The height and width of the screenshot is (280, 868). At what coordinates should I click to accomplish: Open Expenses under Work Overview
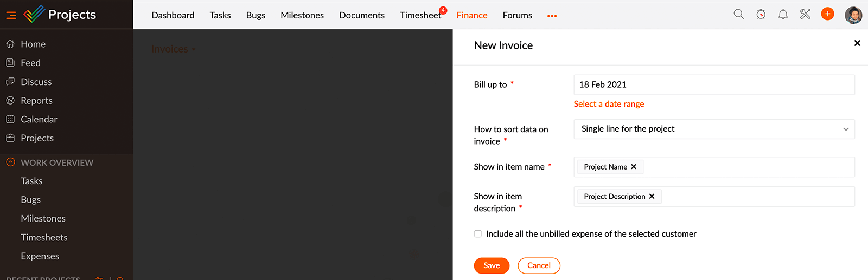click(40, 256)
